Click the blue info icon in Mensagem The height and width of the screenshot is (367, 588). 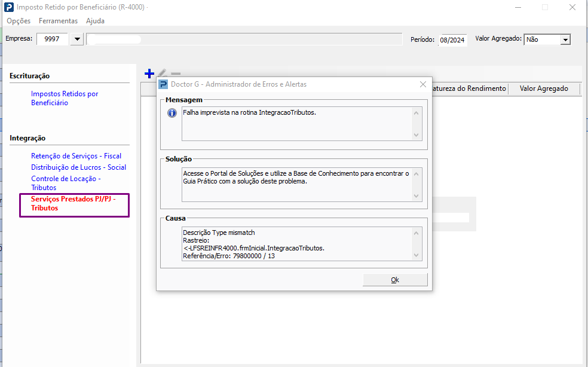point(172,113)
